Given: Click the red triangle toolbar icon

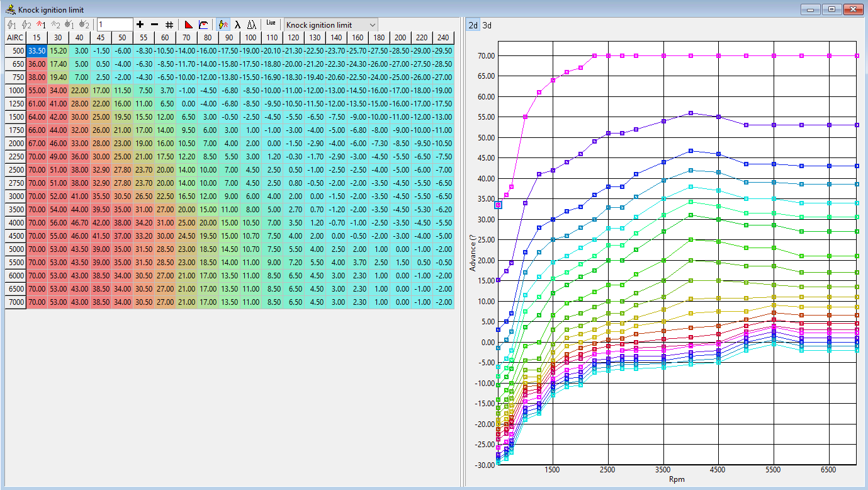Looking at the screenshot, I should click(x=189, y=25).
